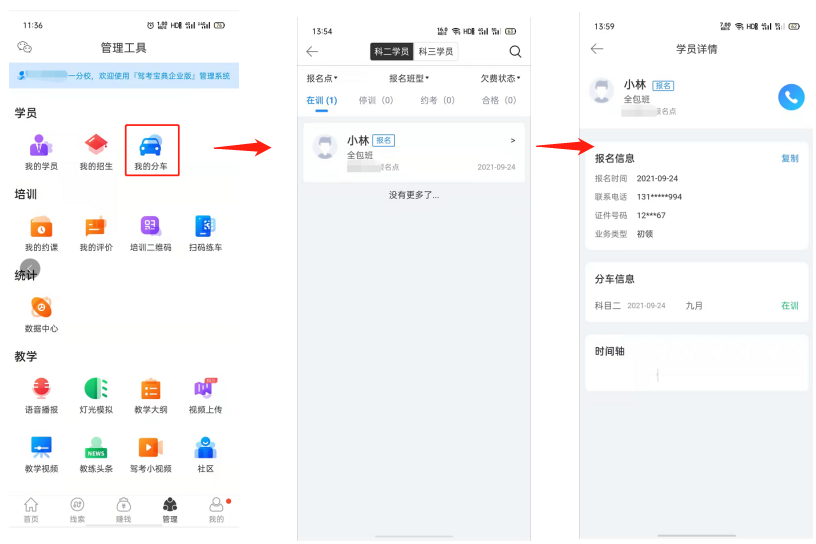Go to 赚钱 earn money tab

123,510
